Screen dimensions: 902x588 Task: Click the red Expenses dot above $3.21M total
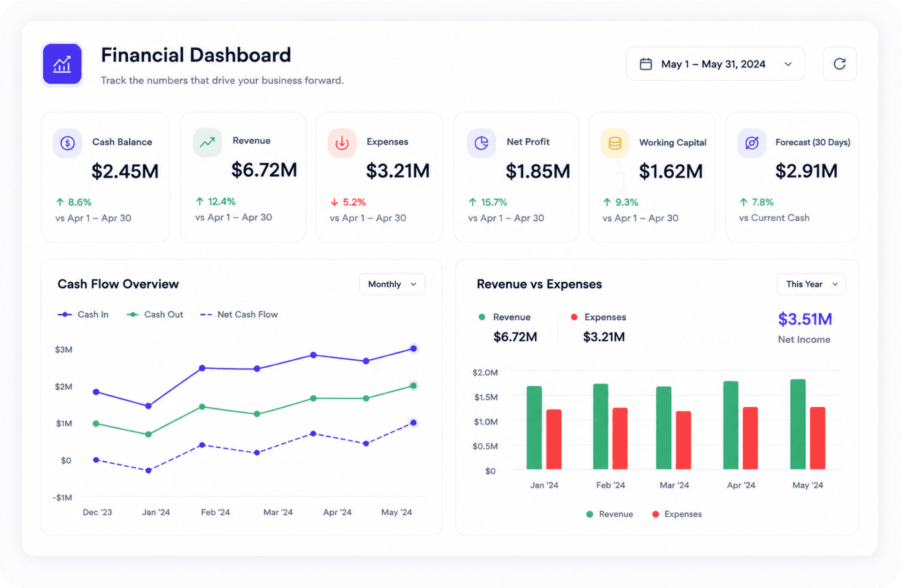[x=574, y=317]
